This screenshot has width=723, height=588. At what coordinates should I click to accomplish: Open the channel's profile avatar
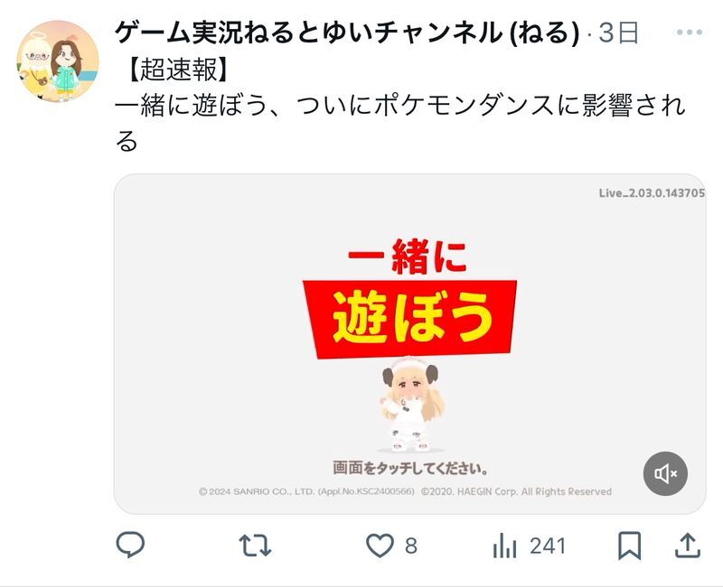pos(58,61)
